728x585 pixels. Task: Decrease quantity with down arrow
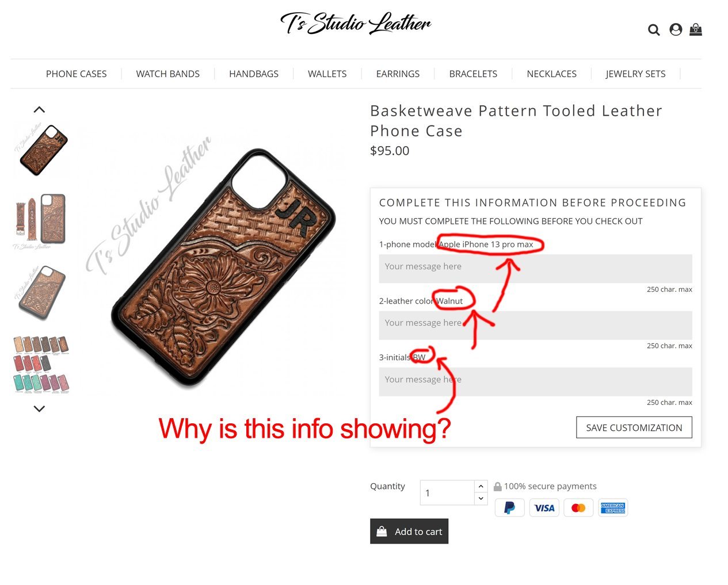coord(481,499)
